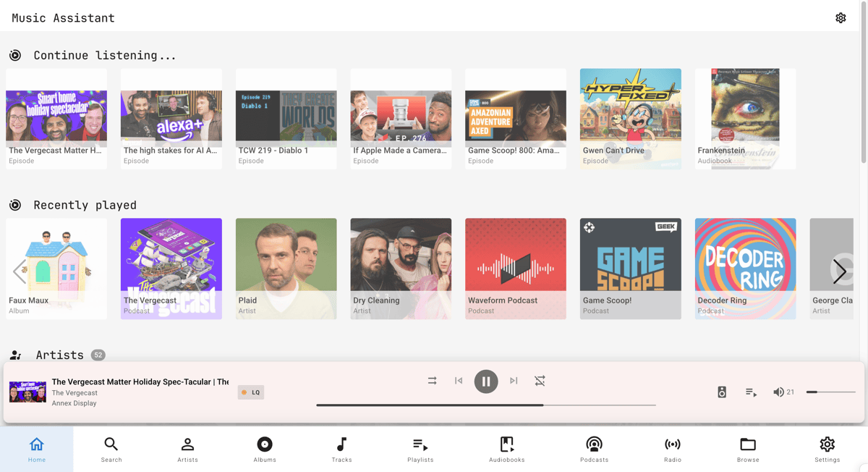This screenshot has height=472, width=868.
Task: Open Settings from bottom navigation
Action: (827, 449)
